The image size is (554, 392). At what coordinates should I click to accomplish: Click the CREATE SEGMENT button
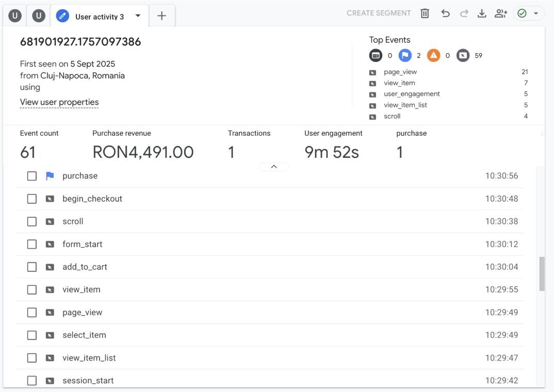click(379, 13)
